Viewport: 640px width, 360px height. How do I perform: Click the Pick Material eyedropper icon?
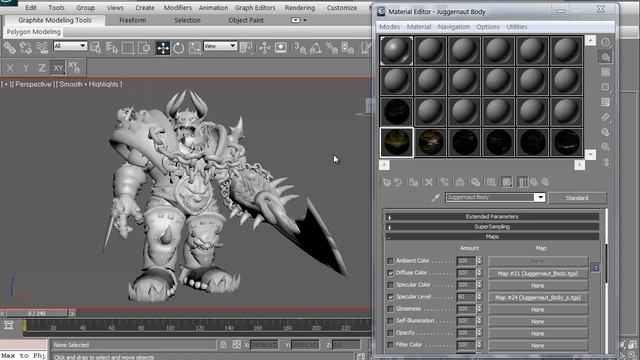[x=435, y=198]
